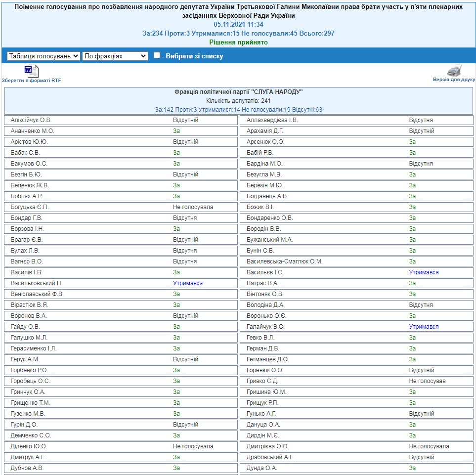476x475 pixels.
Task: Click the 'Рішення прийнято' status text
Action: (x=239, y=43)
